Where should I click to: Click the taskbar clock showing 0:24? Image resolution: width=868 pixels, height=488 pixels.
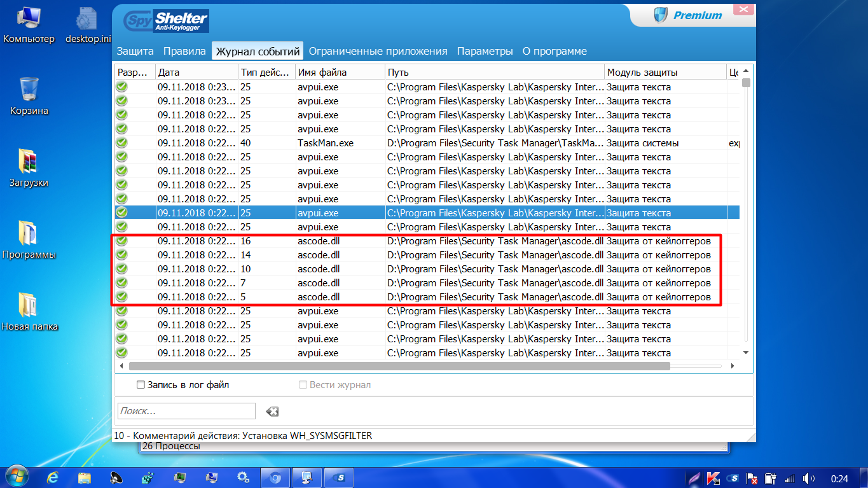click(840, 478)
